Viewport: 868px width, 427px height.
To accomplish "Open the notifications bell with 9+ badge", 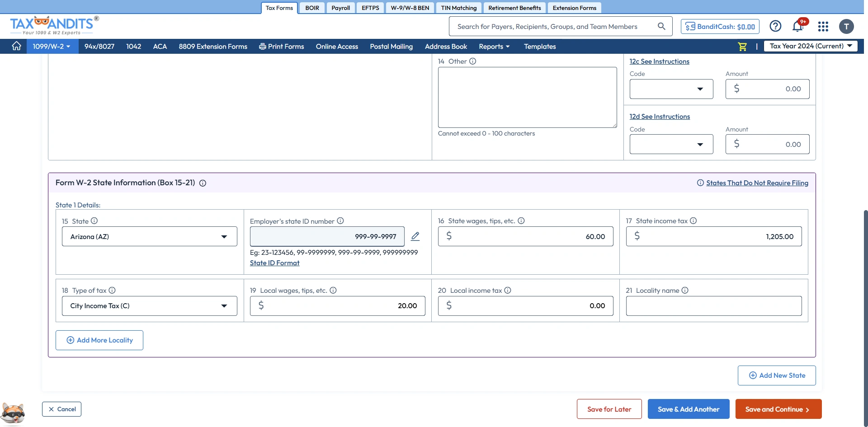I will (797, 26).
